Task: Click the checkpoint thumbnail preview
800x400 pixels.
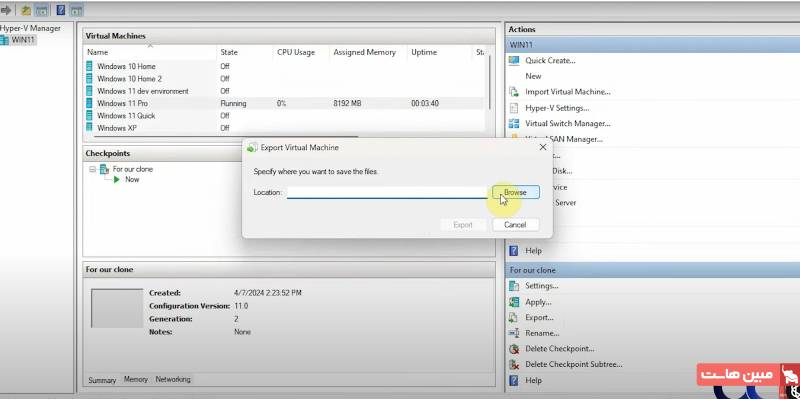Action: (x=117, y=308)
